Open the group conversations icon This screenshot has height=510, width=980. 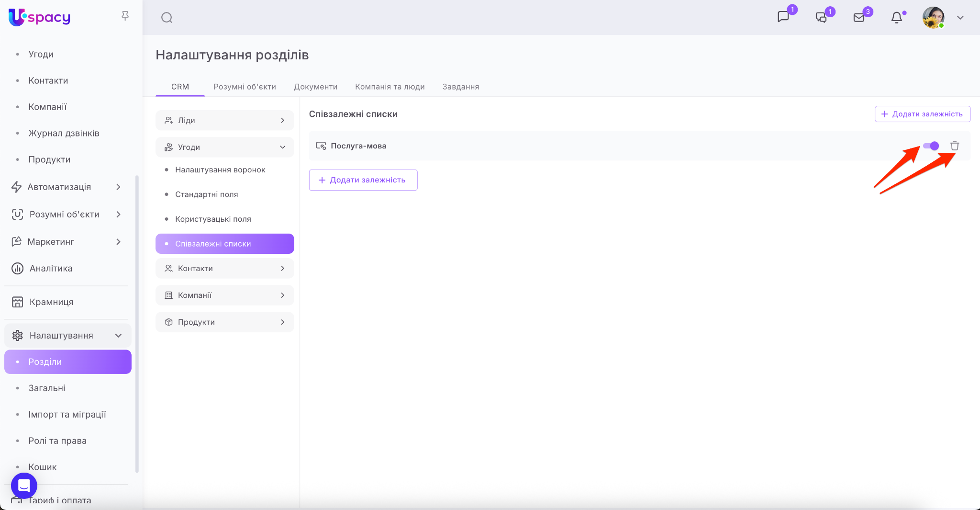click(x=821, y=18)
